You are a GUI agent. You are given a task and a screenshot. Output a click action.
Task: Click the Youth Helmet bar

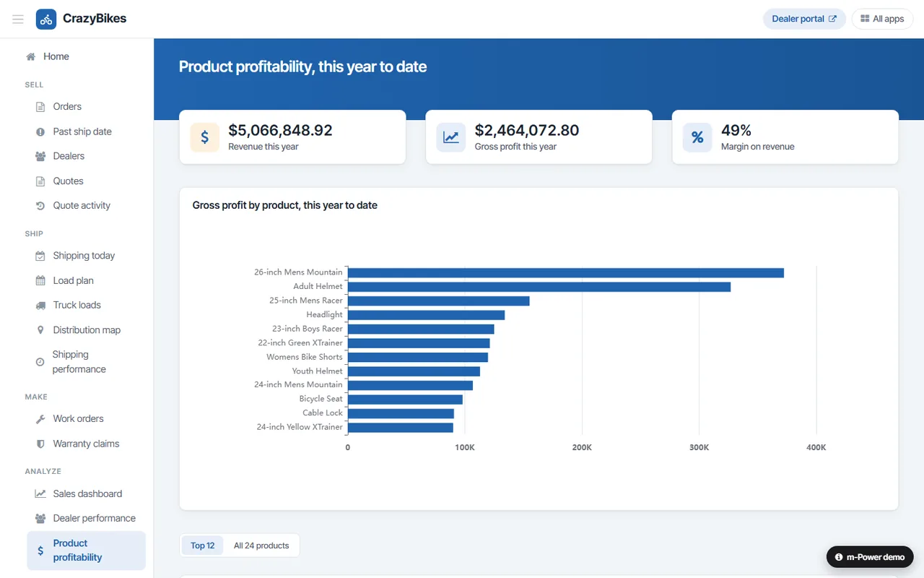pyautogui.click(x=414, y=371)
